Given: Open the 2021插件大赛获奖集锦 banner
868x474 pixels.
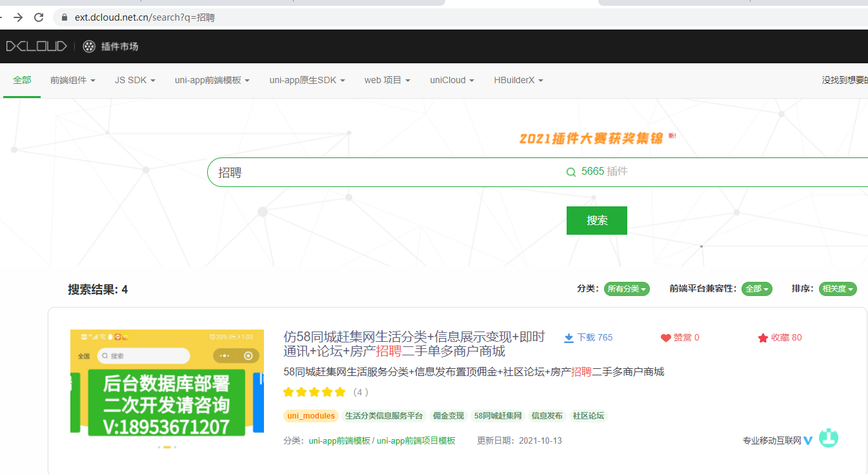Looking at the screenshot, I should pos(591,138).
